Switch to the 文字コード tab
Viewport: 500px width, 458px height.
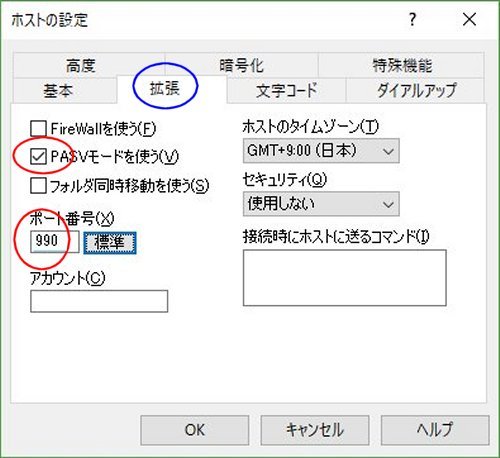pos(287,90)
